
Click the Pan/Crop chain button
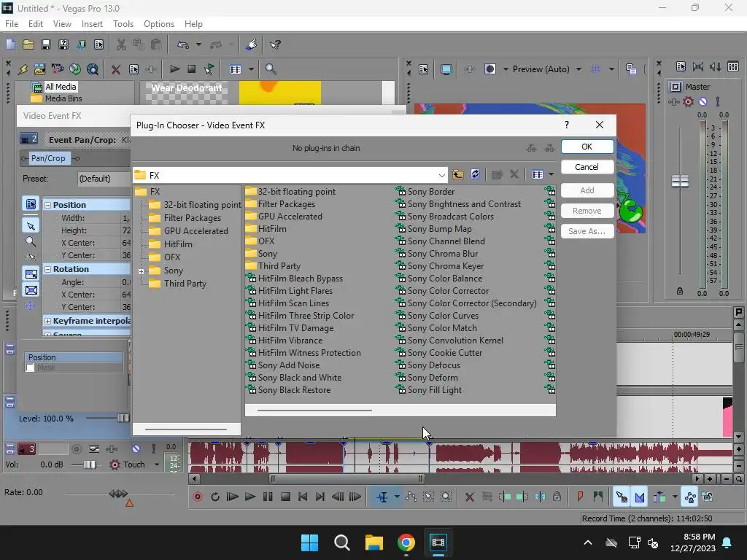coord(48,158)
